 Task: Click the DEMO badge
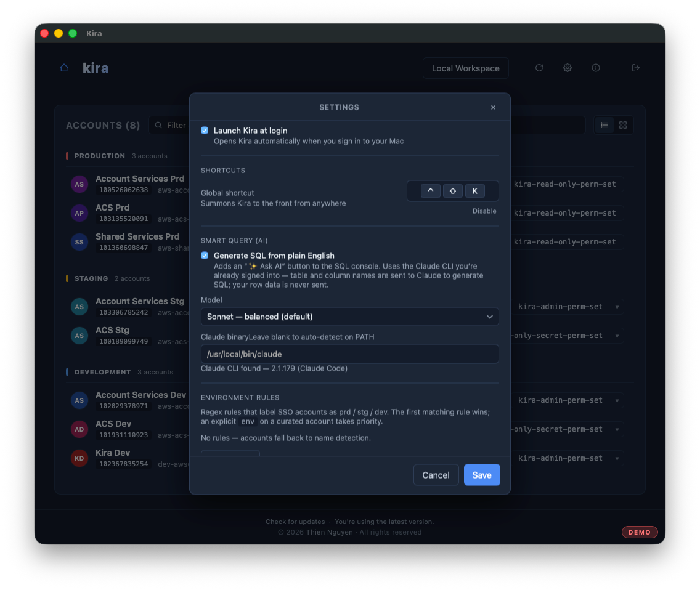639,532
